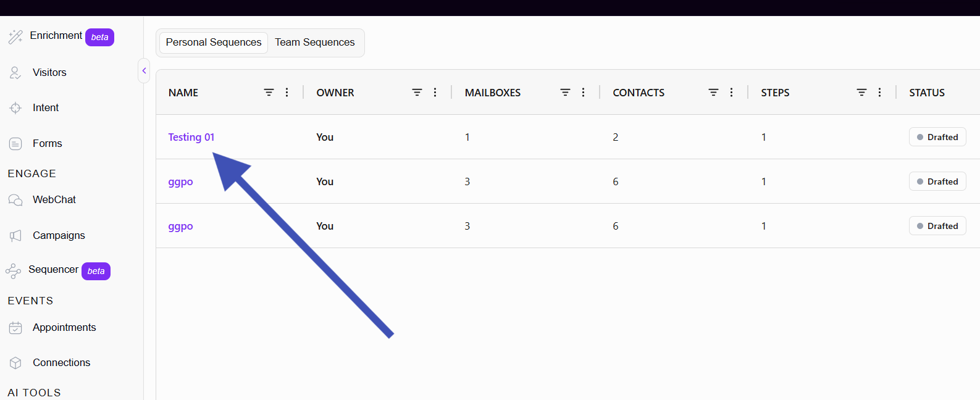Open the Connections cube icon
Screen dimensions: 980x400
click(x=15, y=363)
